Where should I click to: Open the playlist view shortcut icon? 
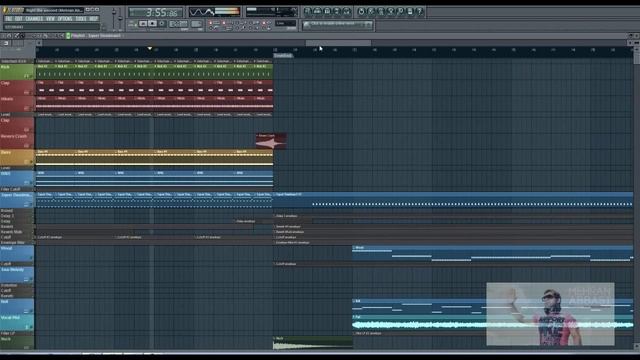(308, 11)
